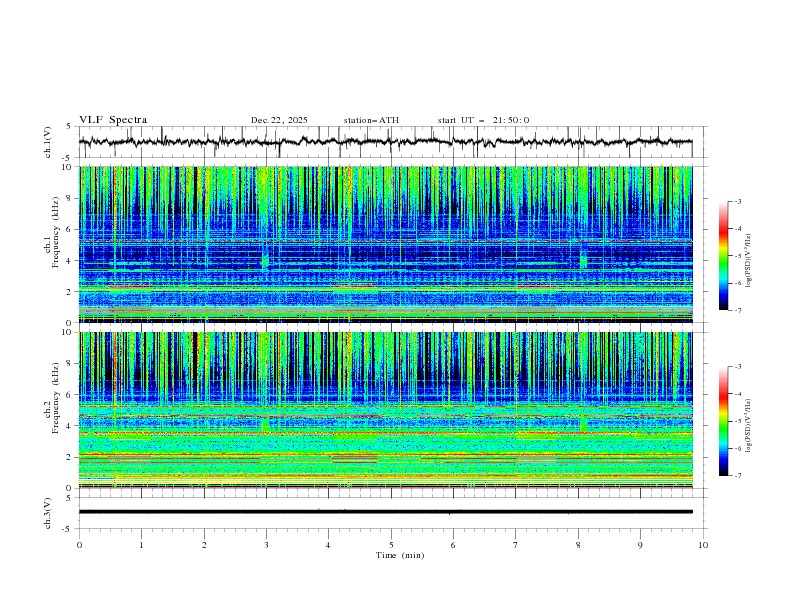792x612 pixels.
Task: Select the 0-minute tick label on time axis
Action: coord(79,545)
